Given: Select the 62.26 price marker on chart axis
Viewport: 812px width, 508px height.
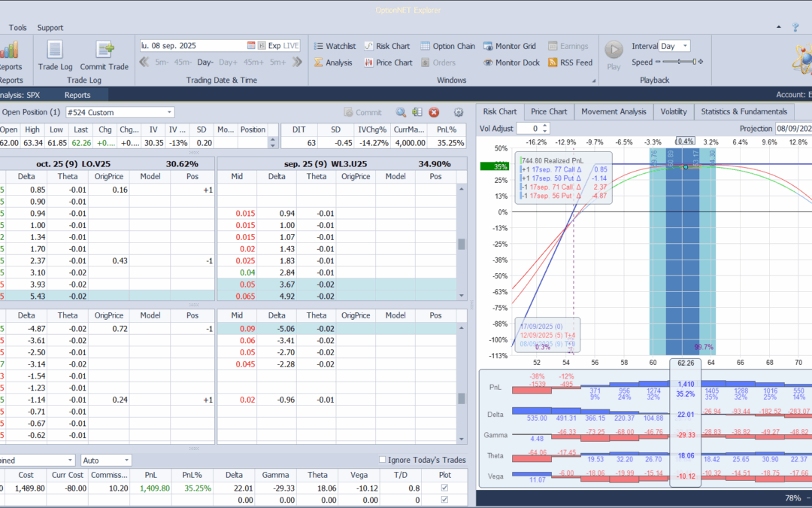Looking at the screenshot, I should pos(686,364).
